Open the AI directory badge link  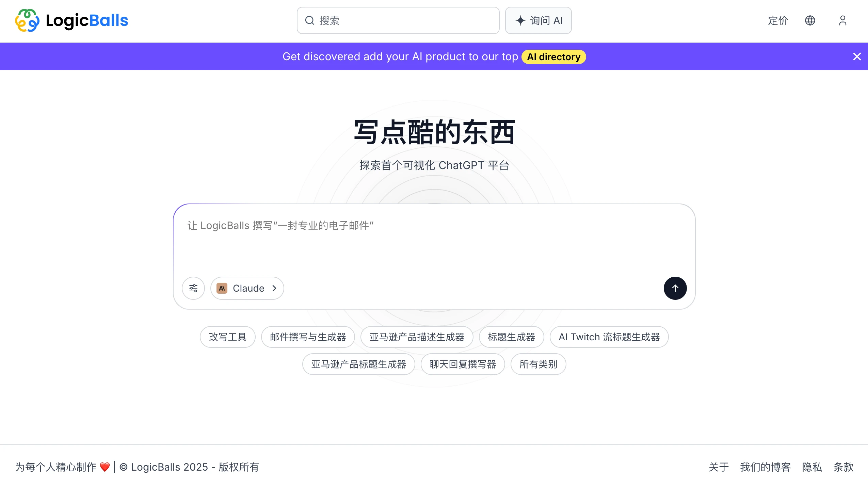click(553, 57)
